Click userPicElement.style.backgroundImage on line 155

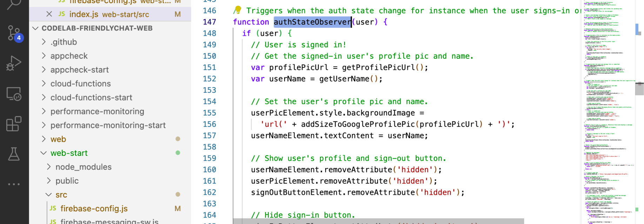click(333, 113)
